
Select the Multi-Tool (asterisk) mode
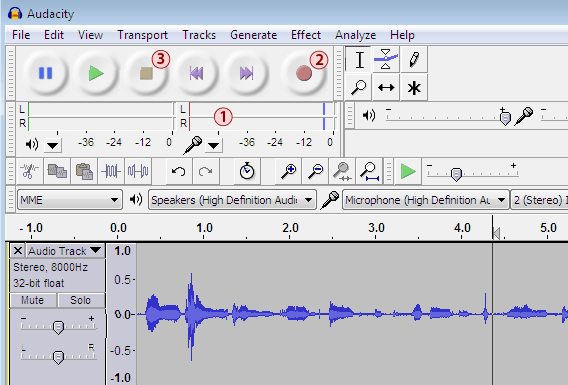pyautogui.click(x=414, y=87)
